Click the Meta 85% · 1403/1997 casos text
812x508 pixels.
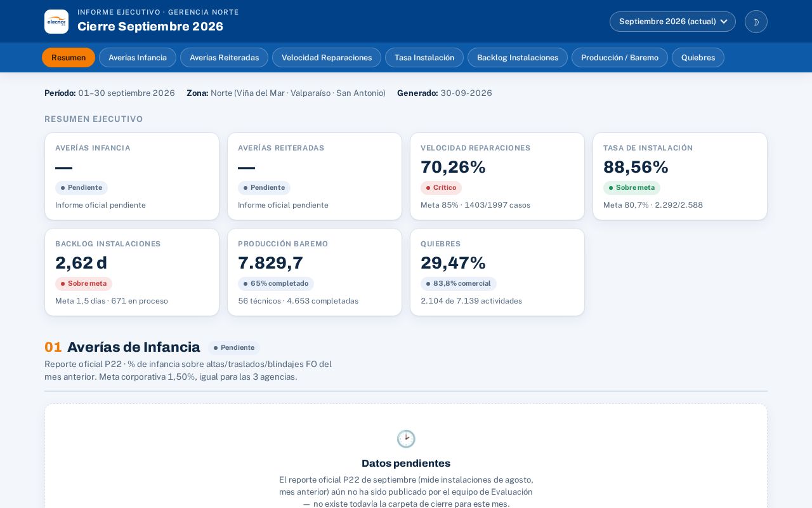[x=475, y=205]
